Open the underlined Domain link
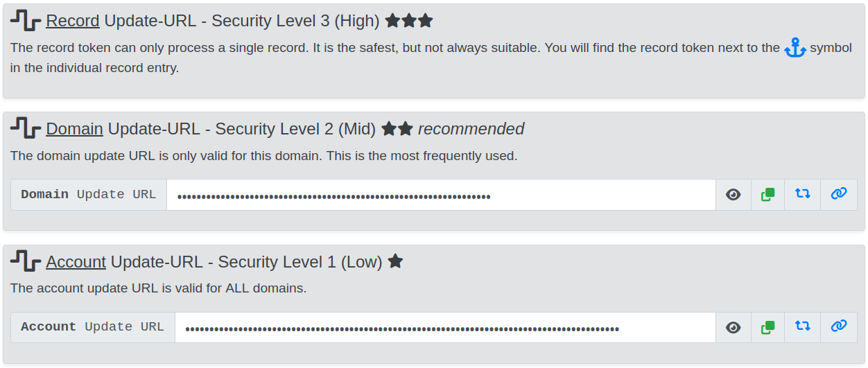This screenshot has width=868, height=368. coord(74,129)
